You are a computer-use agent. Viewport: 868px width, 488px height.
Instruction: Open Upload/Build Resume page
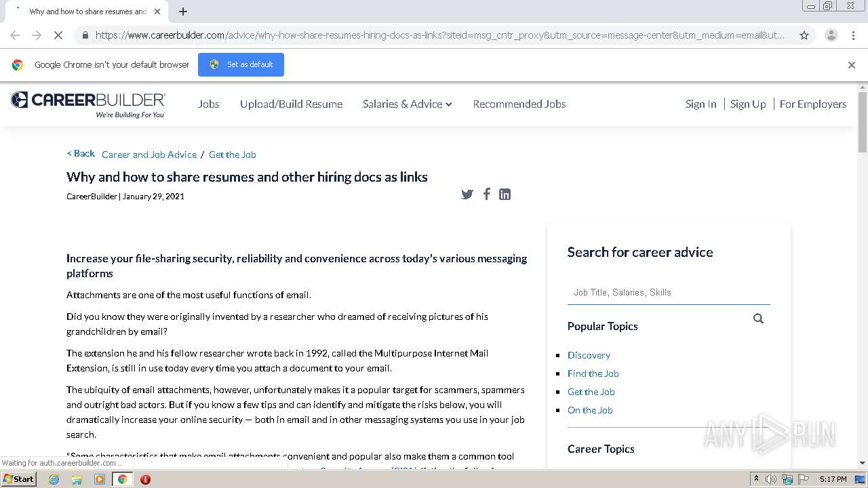[x=291, y=104]
